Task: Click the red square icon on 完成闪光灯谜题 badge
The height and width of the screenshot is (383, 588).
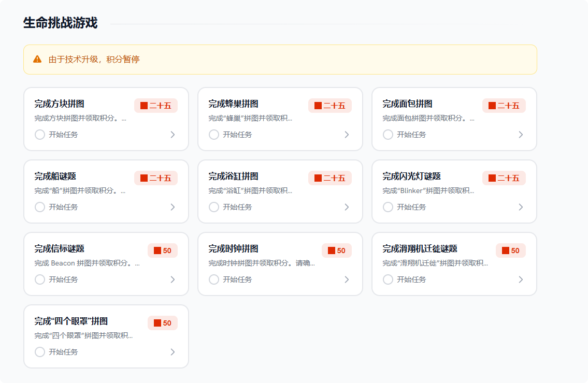Action: [x=492, y=178]
